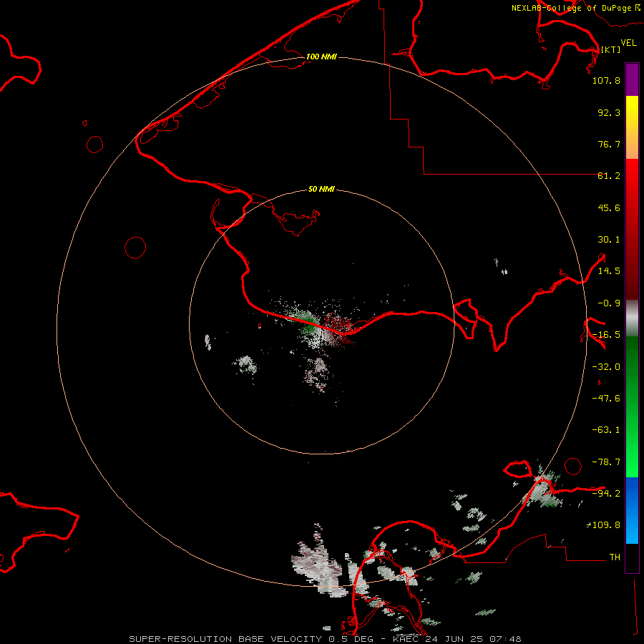The image size is (644, 644).
Task: Click the 76.7 velocity scale value
Action: (609, 144)
